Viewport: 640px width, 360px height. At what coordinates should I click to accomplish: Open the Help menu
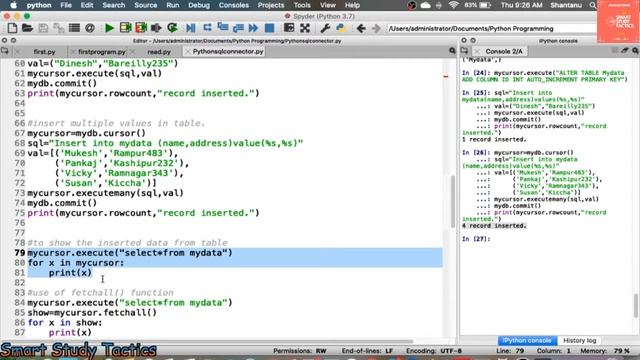[352, 5]
